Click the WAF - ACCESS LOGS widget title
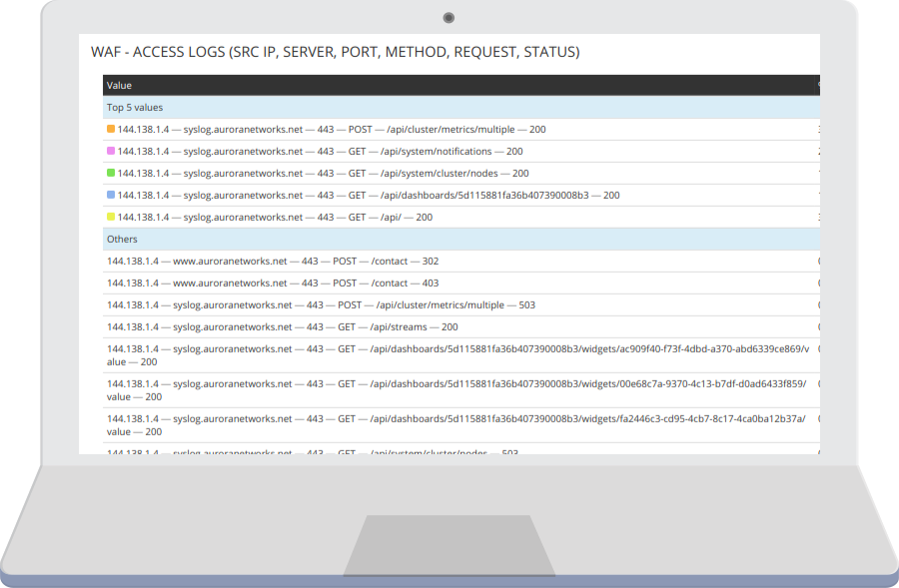Viewport: 899px width, 588px height. coord(336,52)
